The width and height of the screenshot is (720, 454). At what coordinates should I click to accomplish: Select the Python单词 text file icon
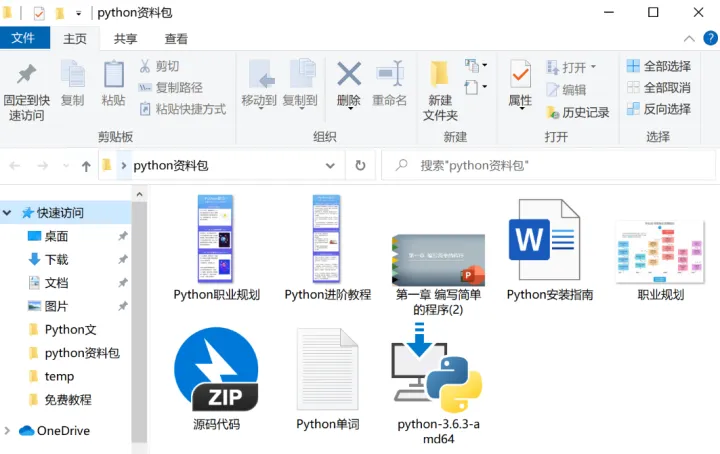click(x=327, y=369)
